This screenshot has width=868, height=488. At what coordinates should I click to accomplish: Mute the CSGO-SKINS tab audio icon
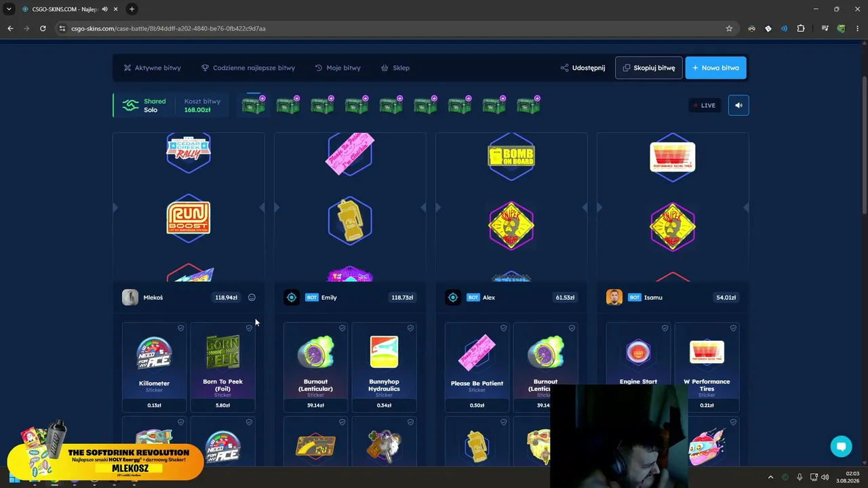click(x=104, y=9)
